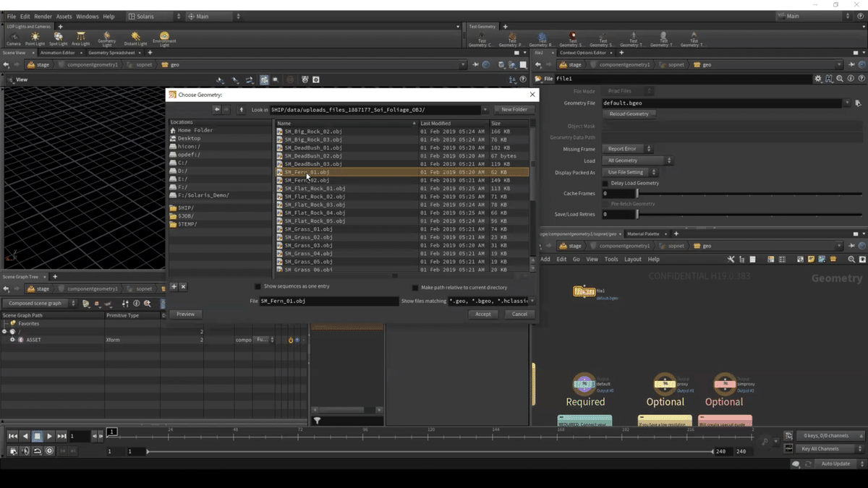
Task: Go up one folder in file chooser
Action: (241, 109)
